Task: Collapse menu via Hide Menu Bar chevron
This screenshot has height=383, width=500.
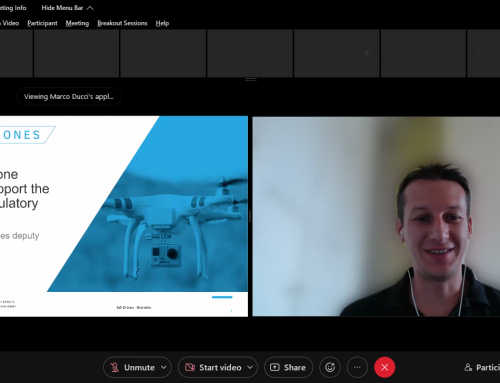Action: (x=90, y=8)
